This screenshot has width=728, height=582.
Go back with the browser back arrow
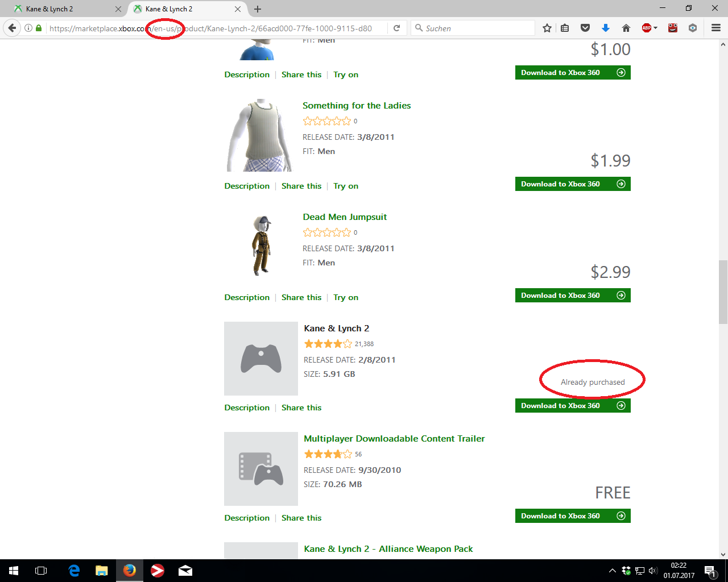(x=12, y=28)
